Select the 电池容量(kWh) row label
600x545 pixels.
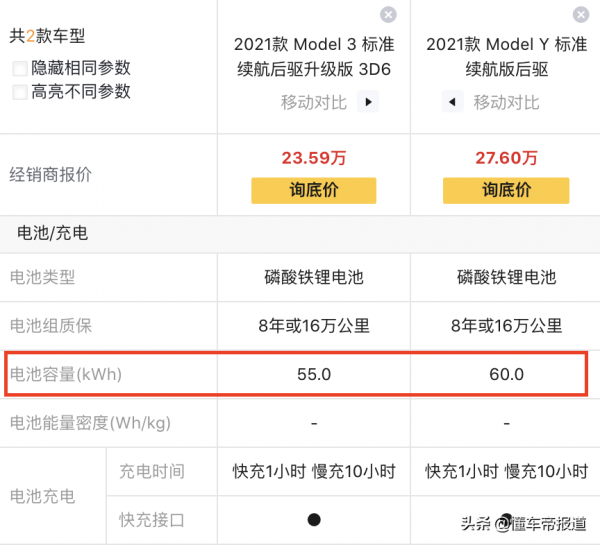click(x=70, y=375)
